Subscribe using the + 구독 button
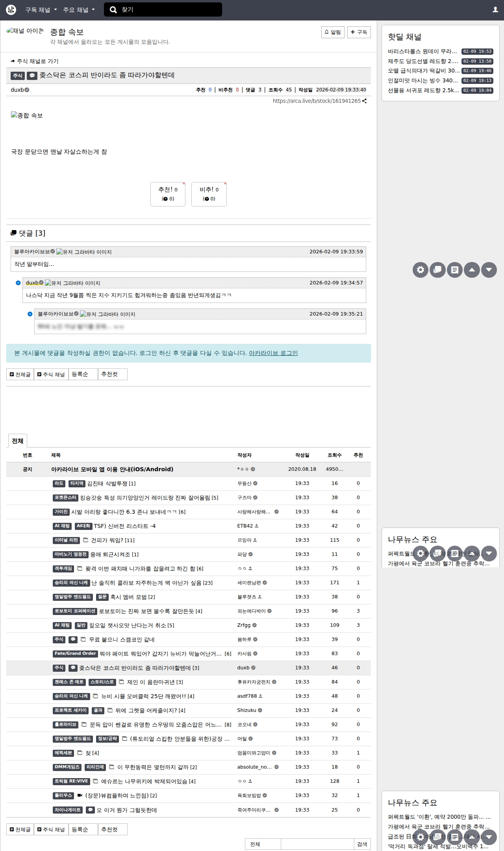This screenshot has width=504, height=851. 359,32
